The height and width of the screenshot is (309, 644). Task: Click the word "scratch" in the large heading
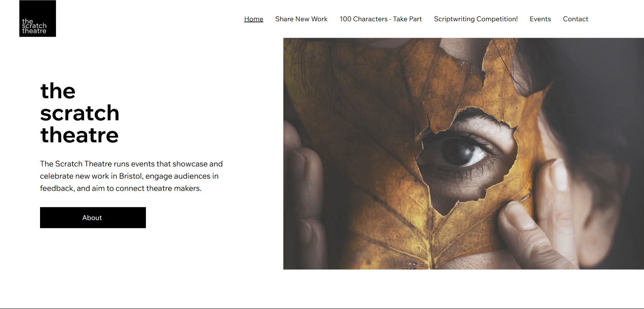click(80, 113)
